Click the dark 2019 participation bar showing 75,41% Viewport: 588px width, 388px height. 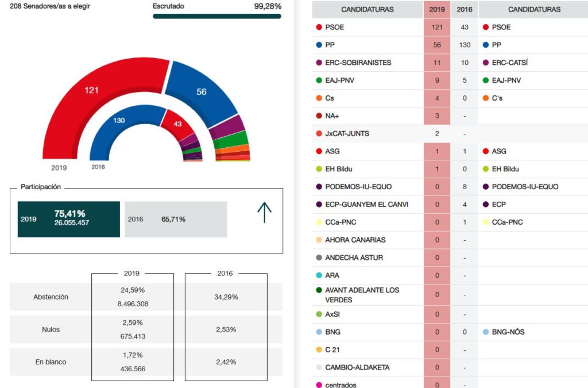click(x=68, y=219)
